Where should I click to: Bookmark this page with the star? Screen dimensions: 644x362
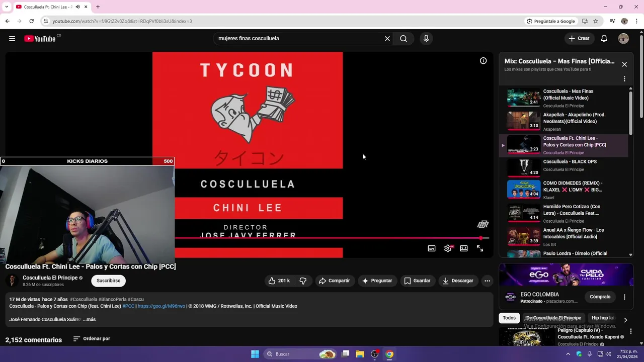pos(596,21)
